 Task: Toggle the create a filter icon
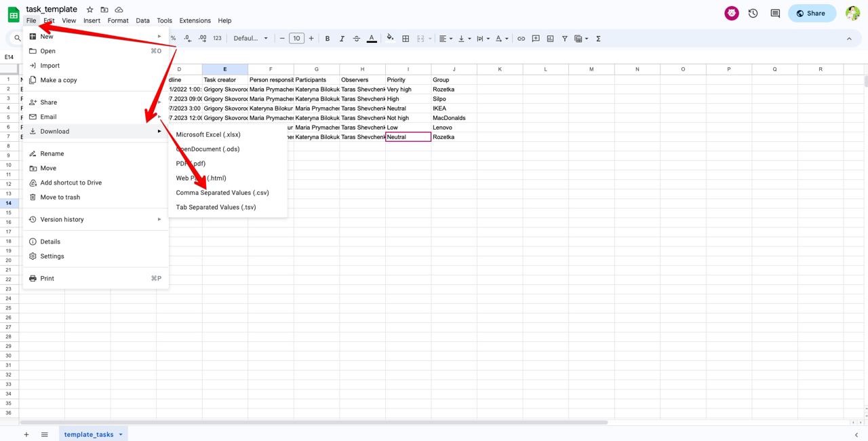pyautogui.click(x=564, y=39)
